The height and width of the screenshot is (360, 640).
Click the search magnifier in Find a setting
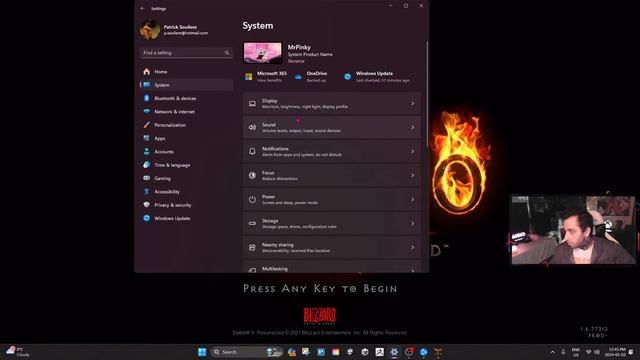pos(227,53)
